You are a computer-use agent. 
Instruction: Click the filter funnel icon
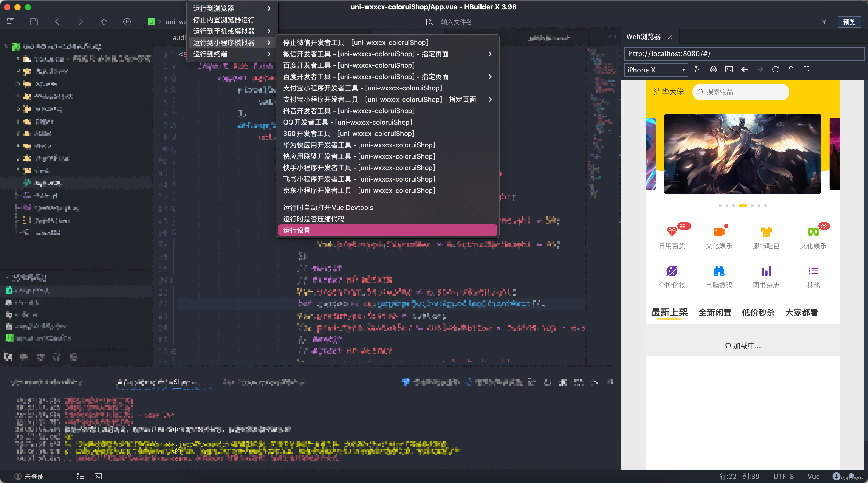pos(824,22)
